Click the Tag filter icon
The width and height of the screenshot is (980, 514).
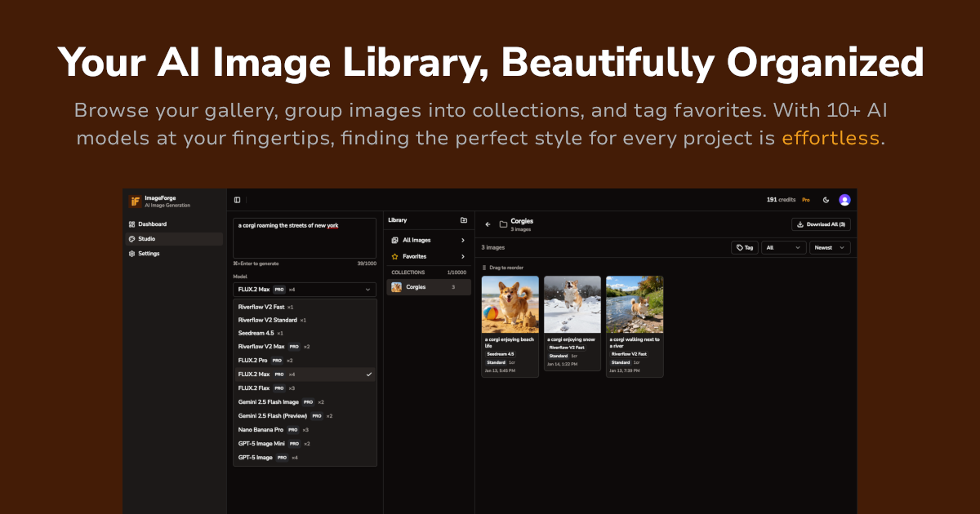point(739,247)
